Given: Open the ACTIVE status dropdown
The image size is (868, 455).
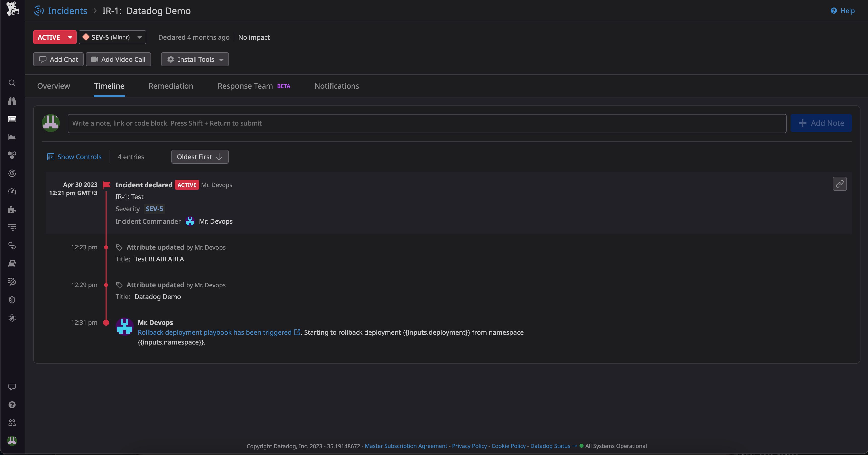Looking at the screenshot, I should tap(54, 37).
